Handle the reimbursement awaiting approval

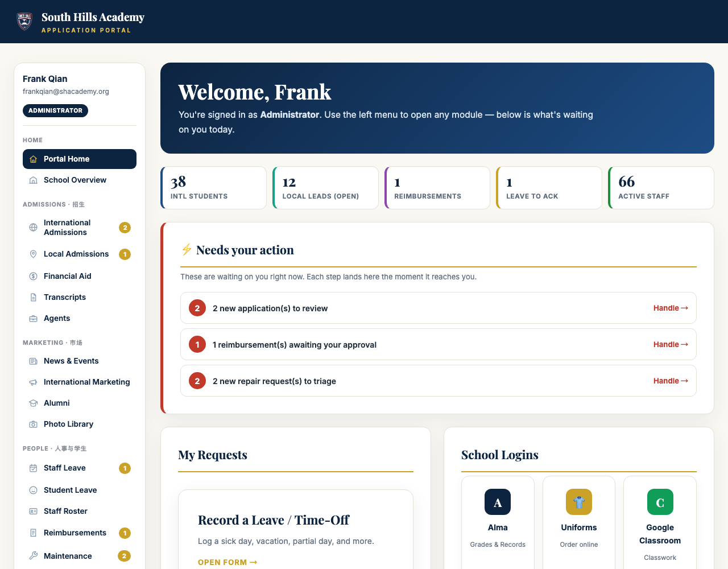(x=671, y=345)
